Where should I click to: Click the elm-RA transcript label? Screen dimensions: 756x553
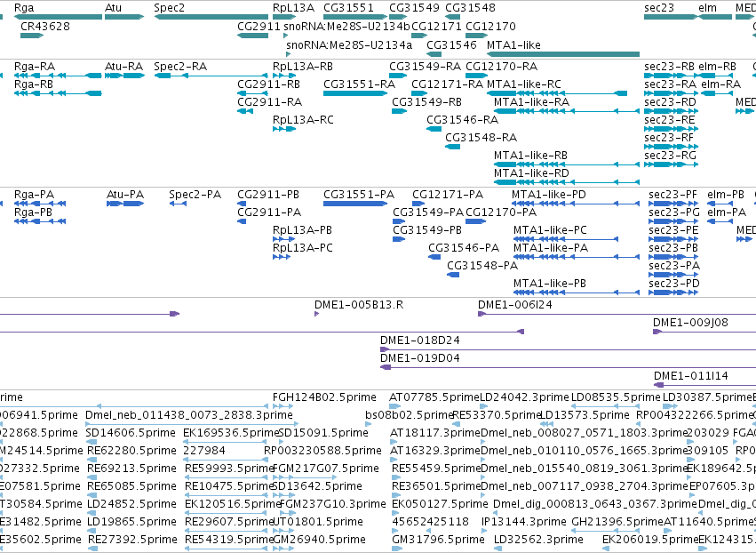[720, 84]
